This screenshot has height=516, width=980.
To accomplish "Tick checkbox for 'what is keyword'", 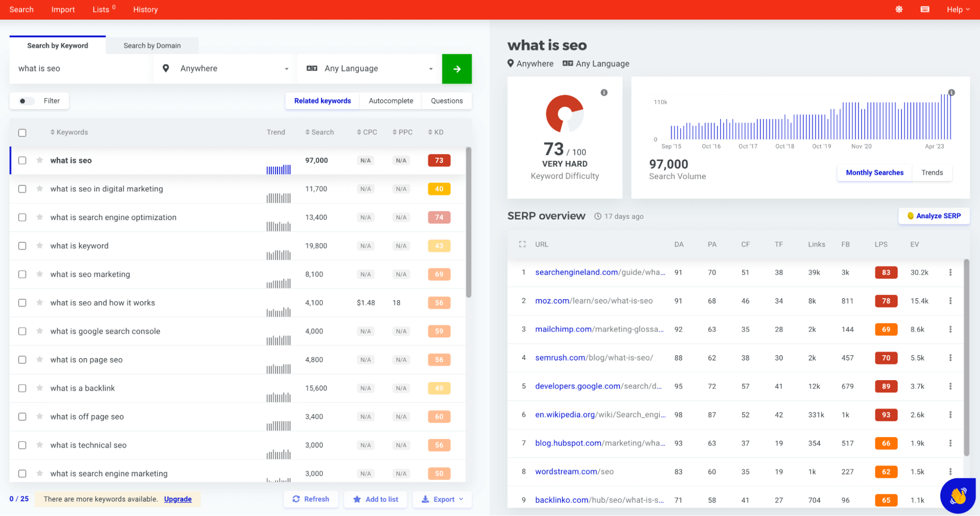I will [22, 246].
